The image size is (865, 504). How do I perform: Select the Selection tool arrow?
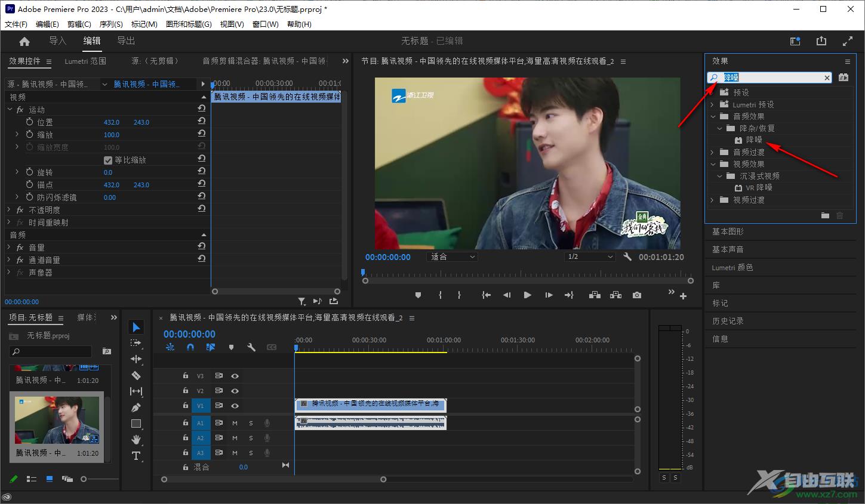point(136,327)
